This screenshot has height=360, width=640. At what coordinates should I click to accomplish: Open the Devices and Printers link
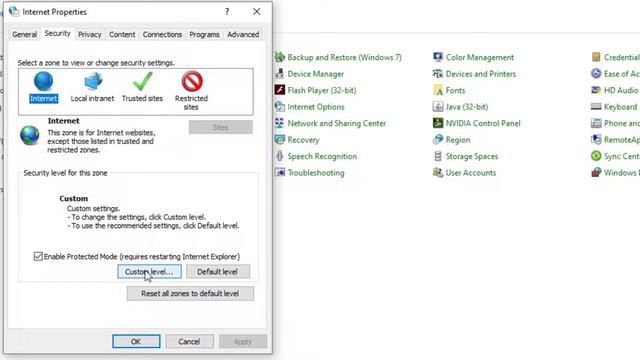tap(481, 74)
